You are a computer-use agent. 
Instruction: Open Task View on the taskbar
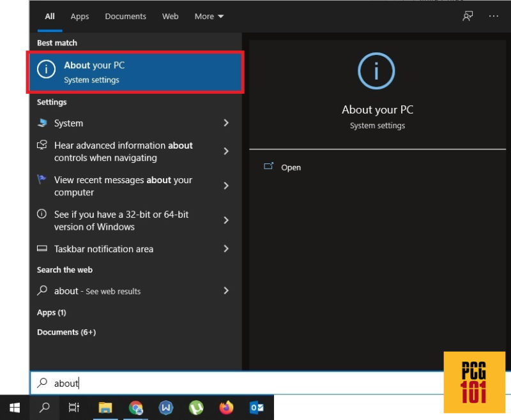(73, 407)
